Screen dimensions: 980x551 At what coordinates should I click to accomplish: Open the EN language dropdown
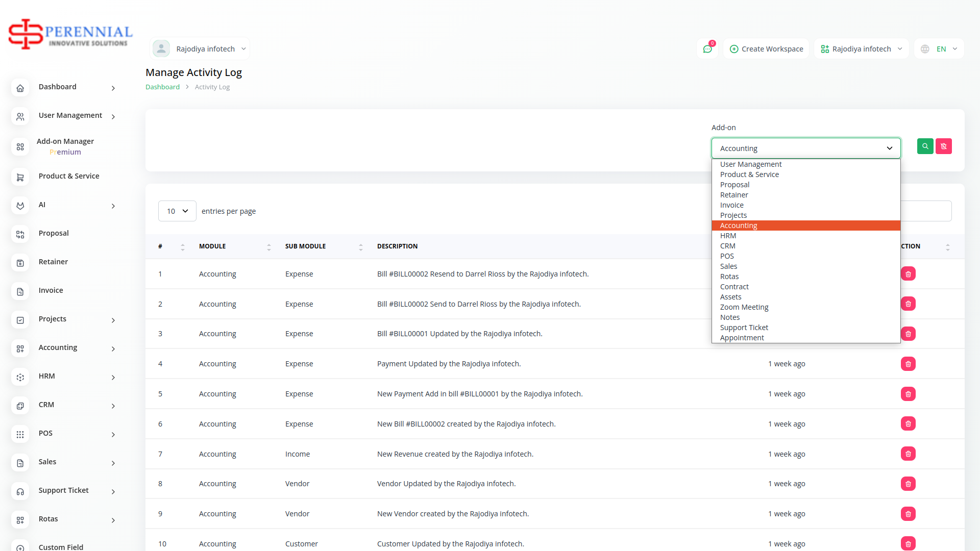(939, 49)
